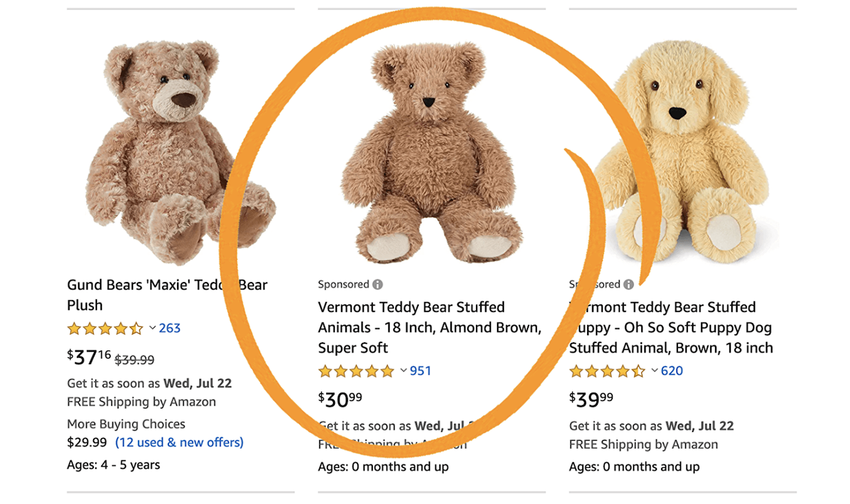
Task: Open the Oh So Soft Puppy Dog title
Action: tap(670, 327)
